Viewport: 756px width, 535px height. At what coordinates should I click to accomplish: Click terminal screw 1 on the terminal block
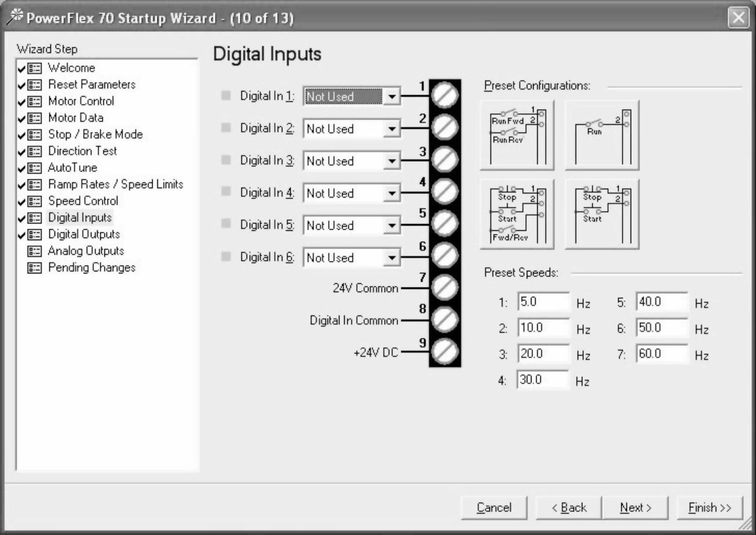(445, 95)
